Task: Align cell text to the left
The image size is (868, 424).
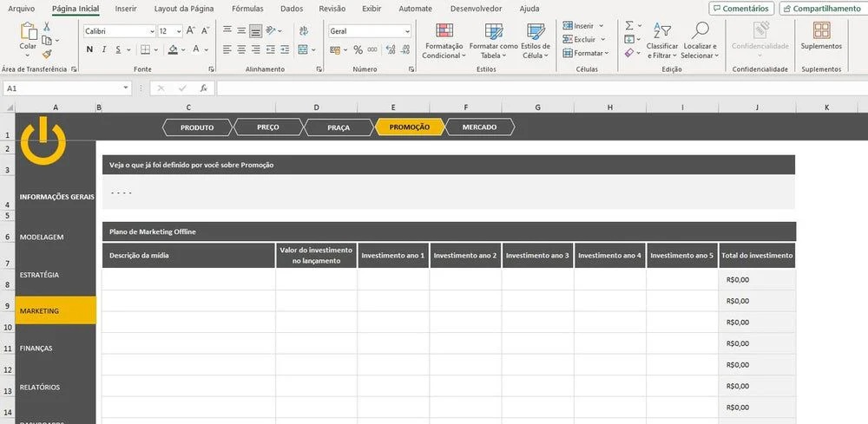Action: click(227, 49)
